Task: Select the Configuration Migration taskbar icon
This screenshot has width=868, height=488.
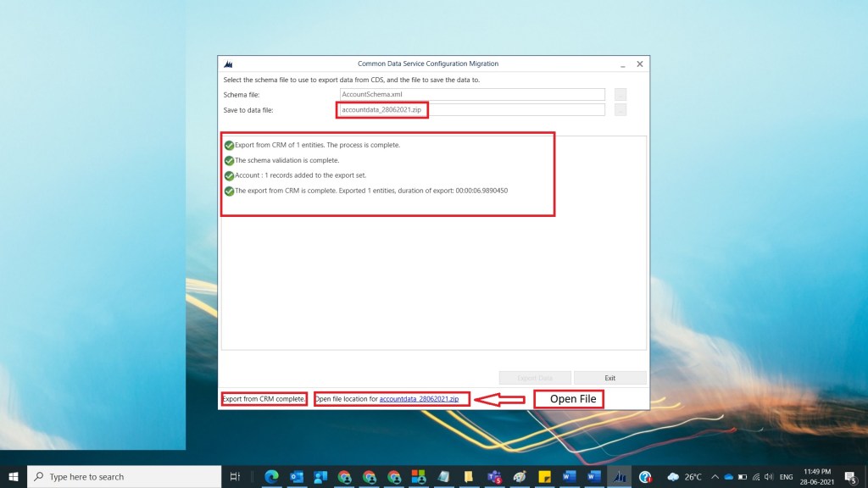Action: 620,477
